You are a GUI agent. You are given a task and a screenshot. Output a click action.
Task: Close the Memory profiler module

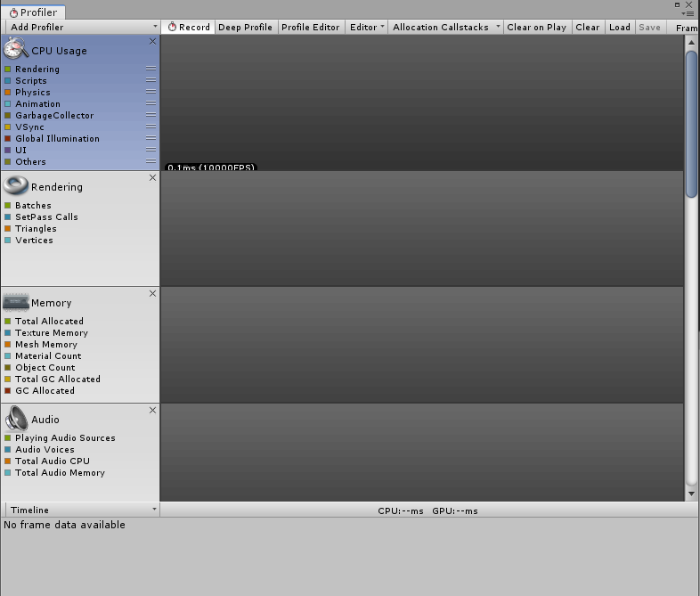tap(152, 293)
